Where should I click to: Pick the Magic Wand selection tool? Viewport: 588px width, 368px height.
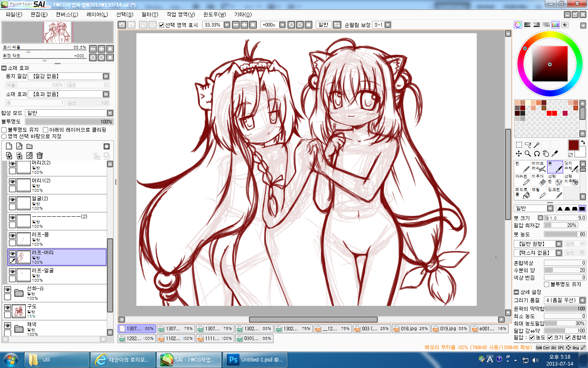click(537, 145)
